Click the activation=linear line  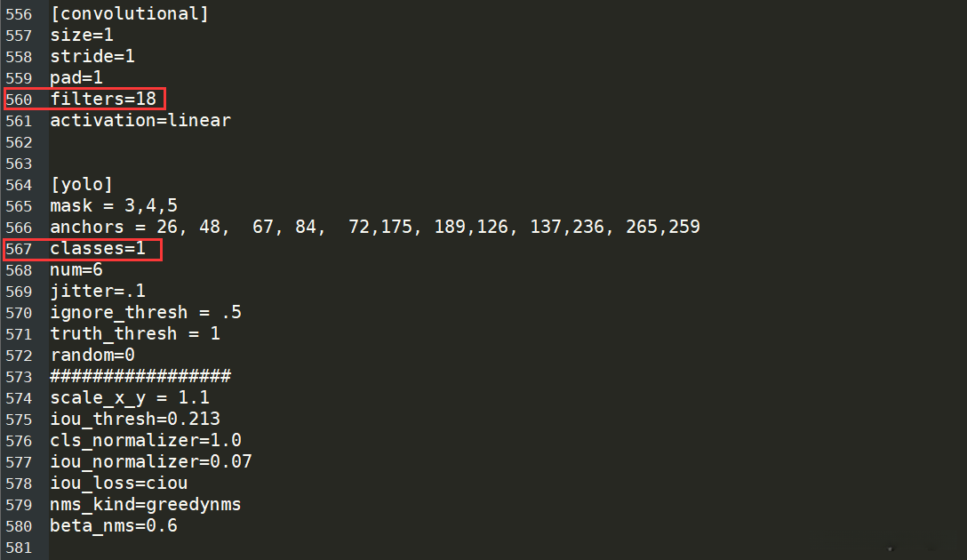140,121
